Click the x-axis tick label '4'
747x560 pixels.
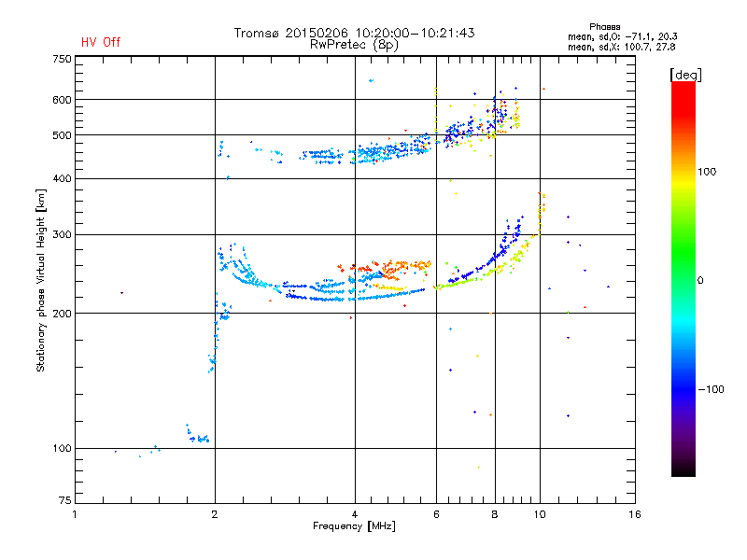pos(355,514)
